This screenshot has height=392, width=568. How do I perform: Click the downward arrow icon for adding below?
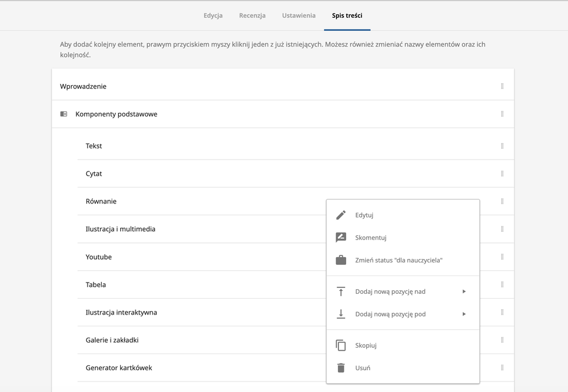pyautogui.click(x=341, y=314)
